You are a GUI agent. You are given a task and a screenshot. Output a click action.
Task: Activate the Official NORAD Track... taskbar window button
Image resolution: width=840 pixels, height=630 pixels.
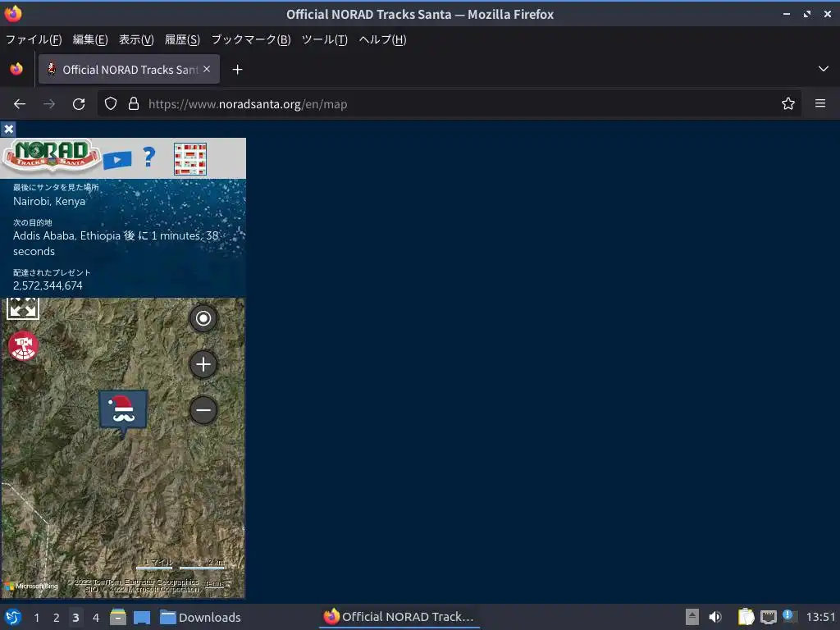point(399,617)
